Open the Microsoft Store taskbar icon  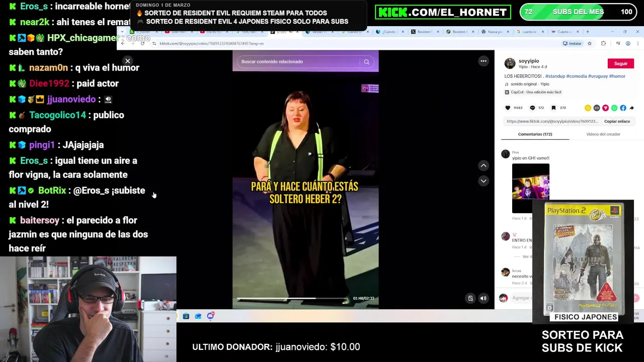pyautogui.click(x=186, y=316)
